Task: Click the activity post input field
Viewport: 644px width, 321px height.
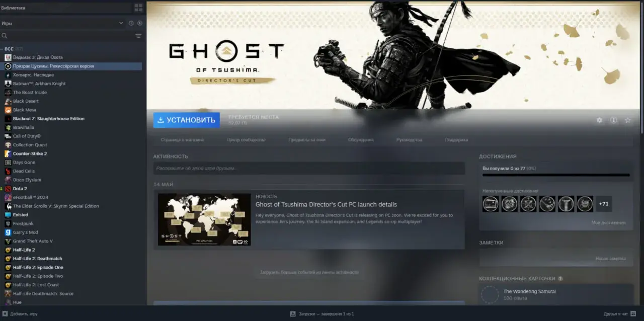Action: pyautogui.click(x=309, y=168)
